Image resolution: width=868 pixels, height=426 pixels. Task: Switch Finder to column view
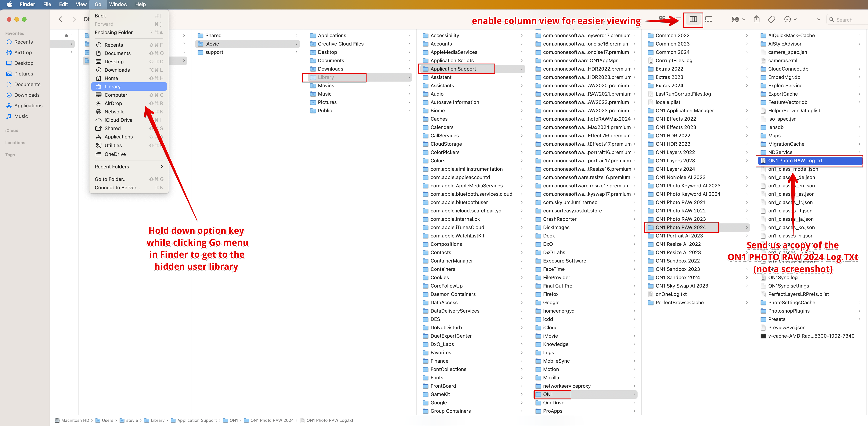point(693,20)
